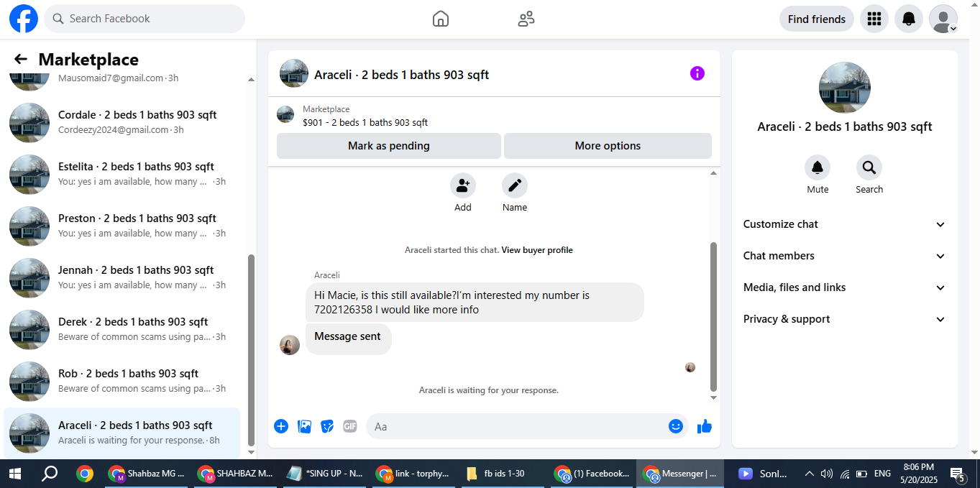This screenshot has width=980, height=488.
Task: Open the emoji picker in message box
Action: click(x=676, y=426)
